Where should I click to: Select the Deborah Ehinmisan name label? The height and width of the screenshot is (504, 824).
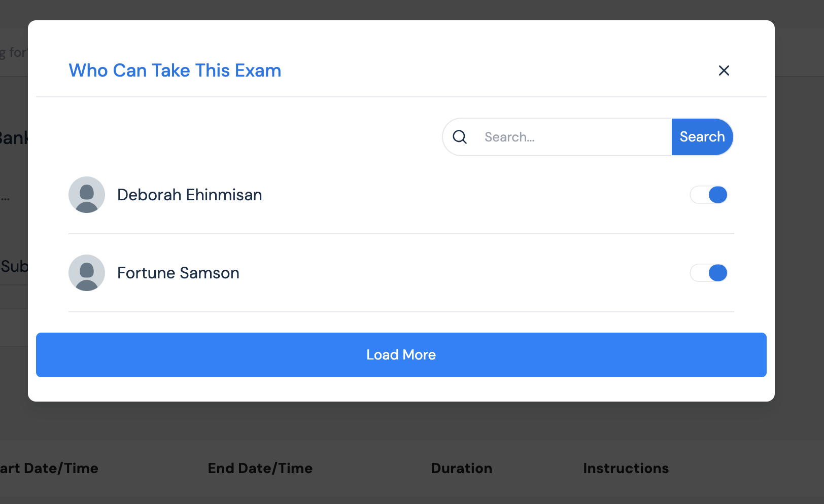[189, 195]
